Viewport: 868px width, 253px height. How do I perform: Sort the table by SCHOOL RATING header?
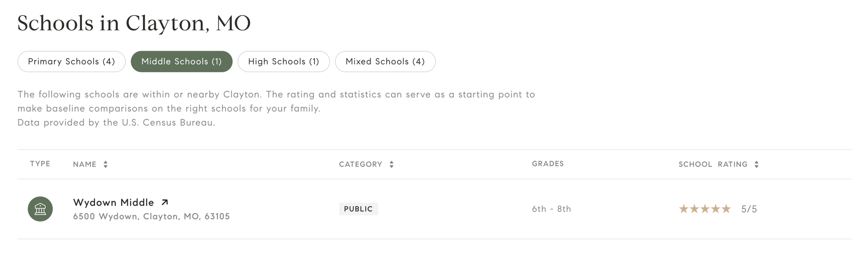713,164
